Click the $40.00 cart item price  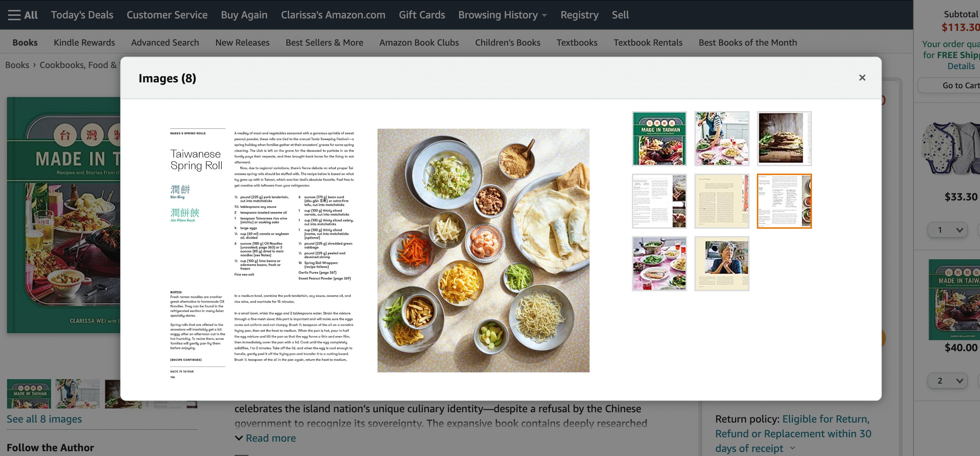coord(961,348)
